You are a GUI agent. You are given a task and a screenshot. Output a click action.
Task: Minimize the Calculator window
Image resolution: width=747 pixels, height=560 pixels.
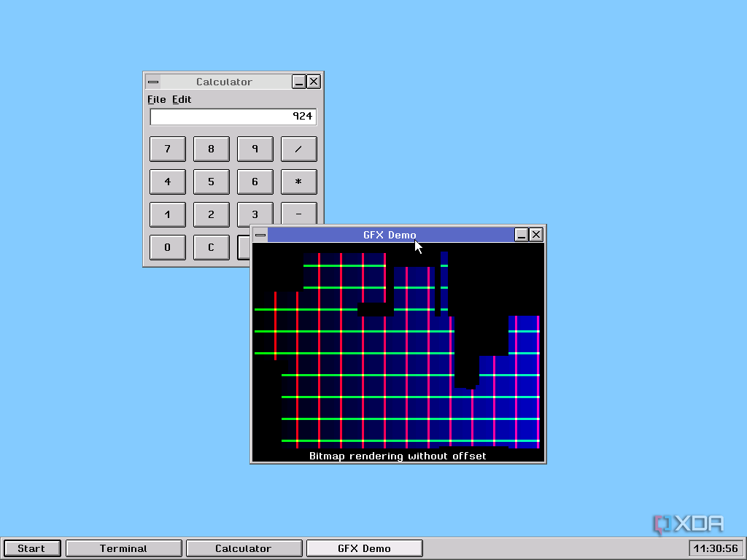click(298, 82)
